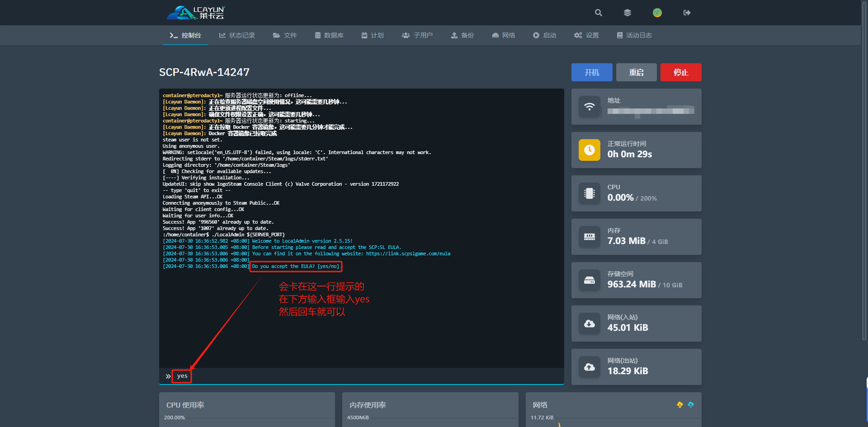Click the console prompt chevron icon
The image size is (868, 427).
pyautogui.click(x=168, y=376)
